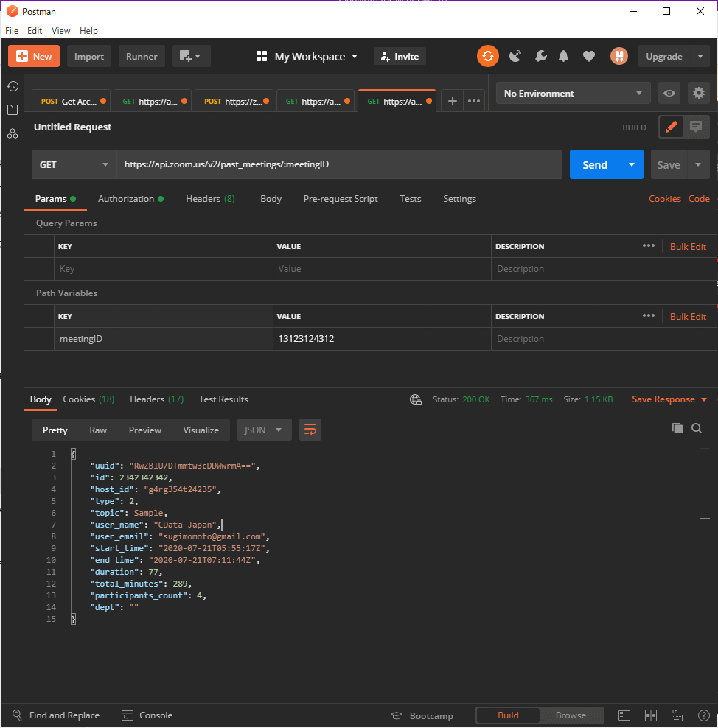The height and width of the screenshot is (728, 718).
Task: Open Bootcamp from the status bar
Action: pos(422,716)
